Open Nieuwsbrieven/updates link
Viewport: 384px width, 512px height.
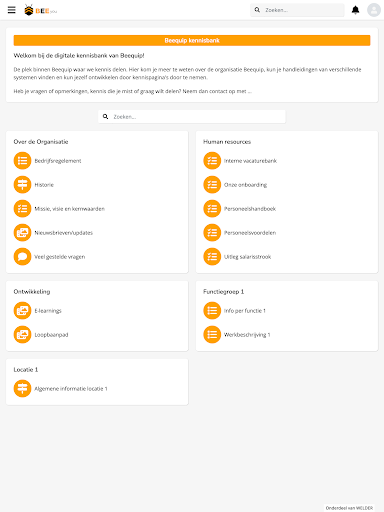pyautogui.click(x=64, y=233)
